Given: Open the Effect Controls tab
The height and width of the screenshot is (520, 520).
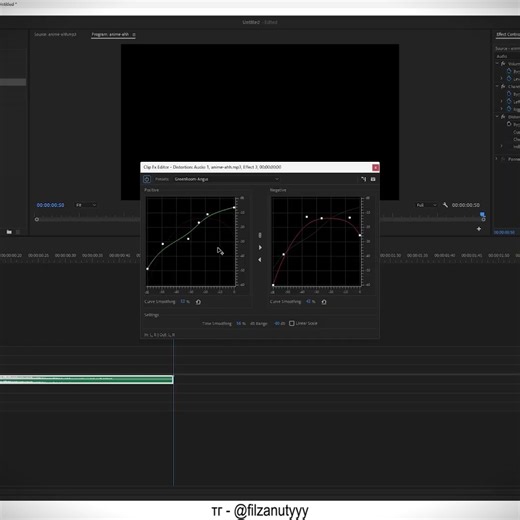Looking at the screenshot, I should click(x=508, y=34).
